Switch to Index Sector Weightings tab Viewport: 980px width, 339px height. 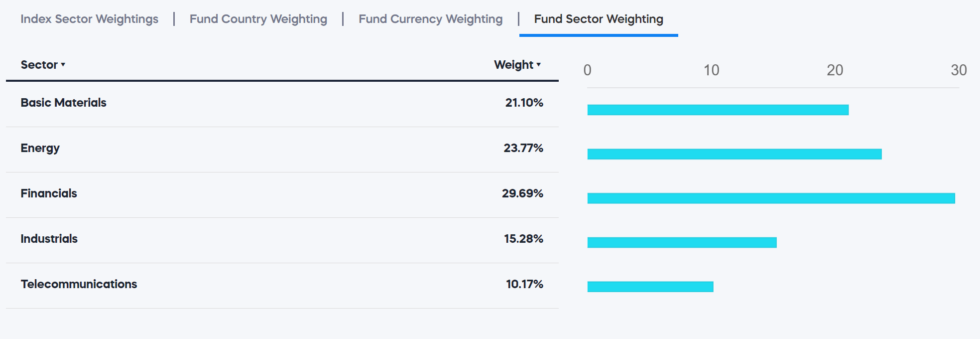[89, 19]
